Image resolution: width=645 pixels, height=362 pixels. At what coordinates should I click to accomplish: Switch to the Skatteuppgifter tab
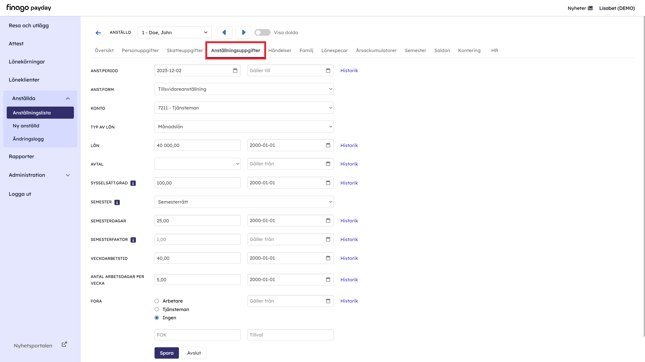185,51
